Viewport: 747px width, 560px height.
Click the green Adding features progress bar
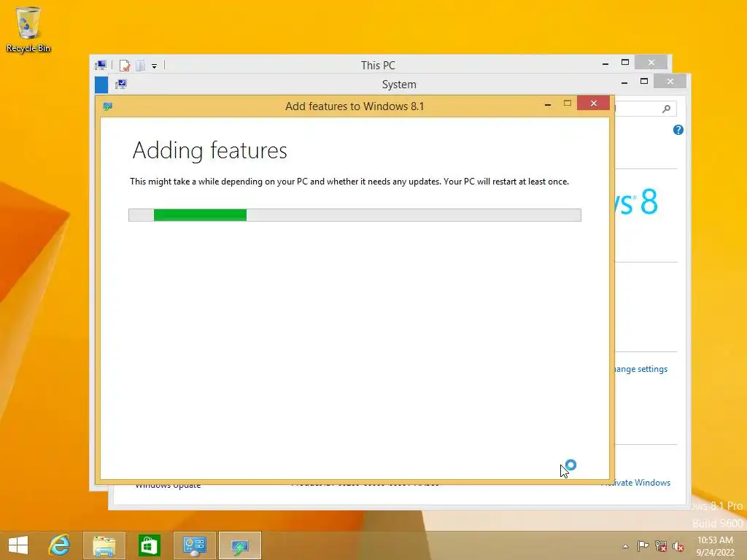pos(355,215)
